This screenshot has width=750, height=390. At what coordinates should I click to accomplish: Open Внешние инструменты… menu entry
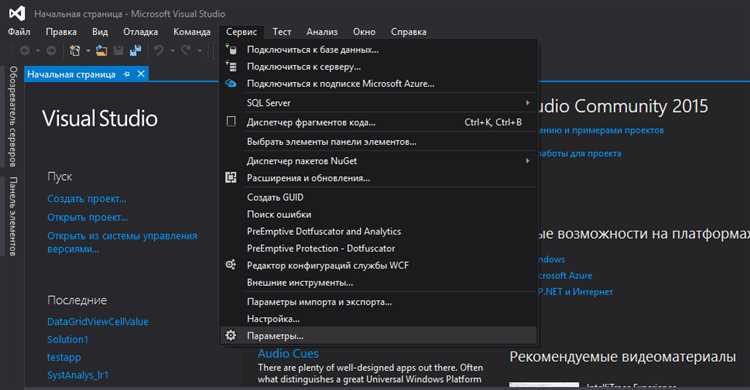[379, 282]
